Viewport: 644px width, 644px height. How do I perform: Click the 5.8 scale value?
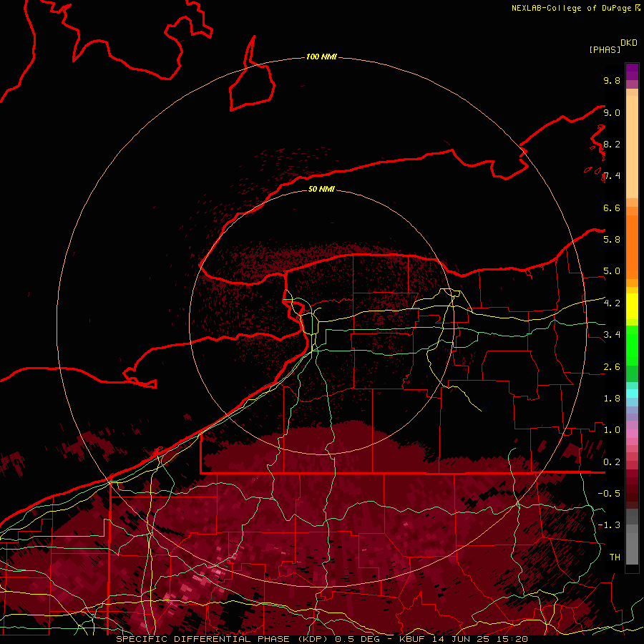tap(612, 240)
